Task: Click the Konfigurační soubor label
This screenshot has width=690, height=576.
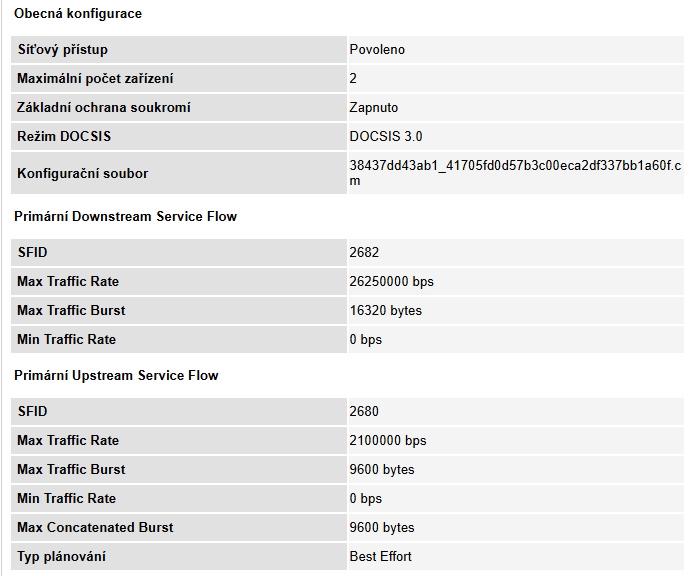Action: [82, 173]
